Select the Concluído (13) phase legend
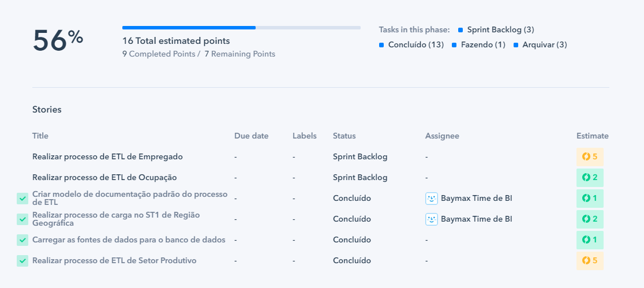Screen dimensions: 644x288 [411, 45]
